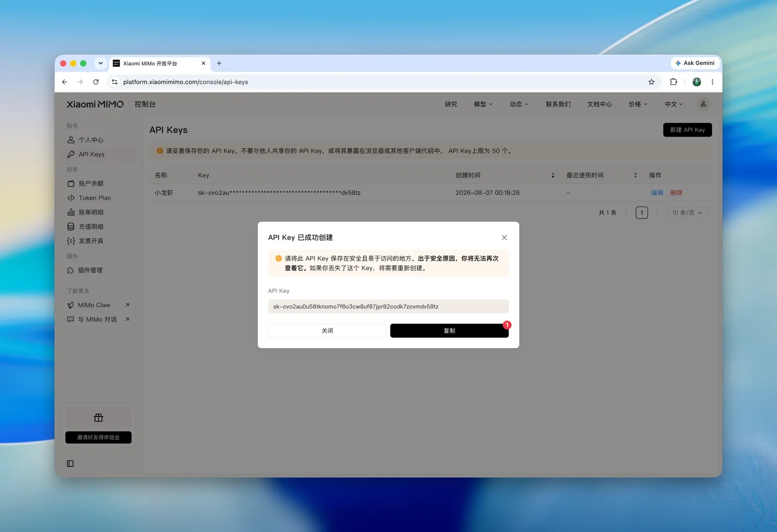Click the Xiaomi MiMo logo
777x532 pixels.
(x=95, y=104)
